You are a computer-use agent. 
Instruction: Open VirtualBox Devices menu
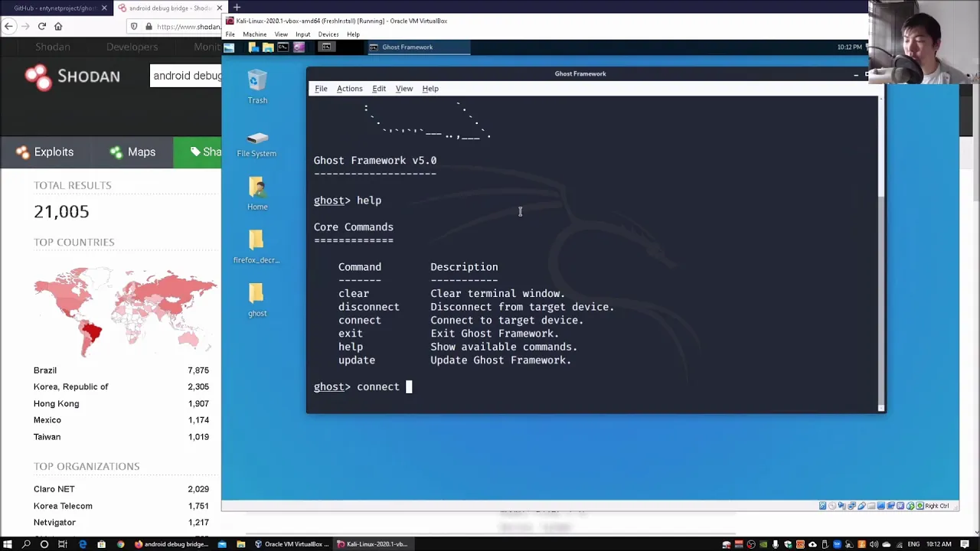click(328, 34)
